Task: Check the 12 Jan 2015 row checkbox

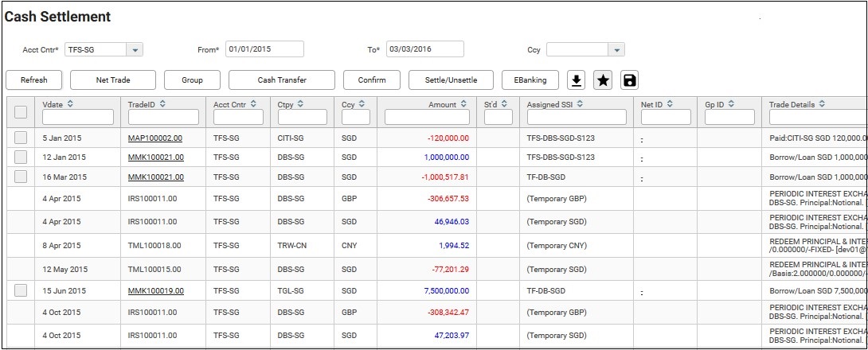Action: pyautogui.click(x=21, y=157)
